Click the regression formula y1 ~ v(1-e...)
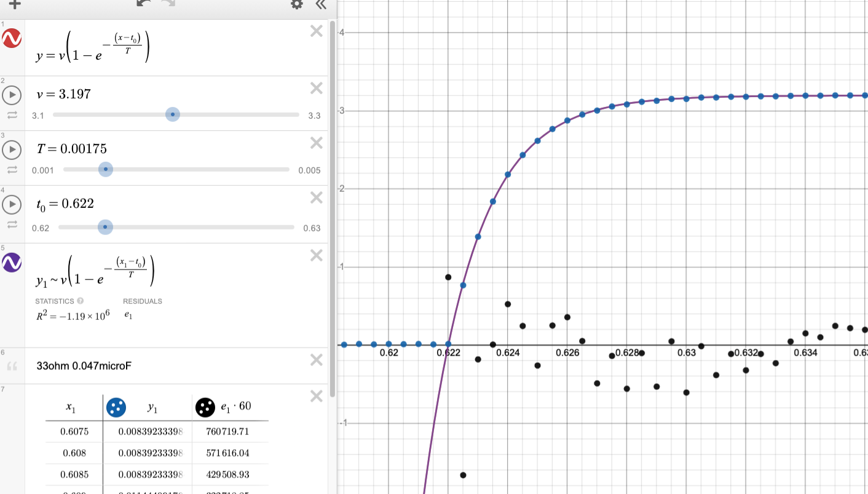This screenshot has height=494, width=868. (x=95, y=271)
